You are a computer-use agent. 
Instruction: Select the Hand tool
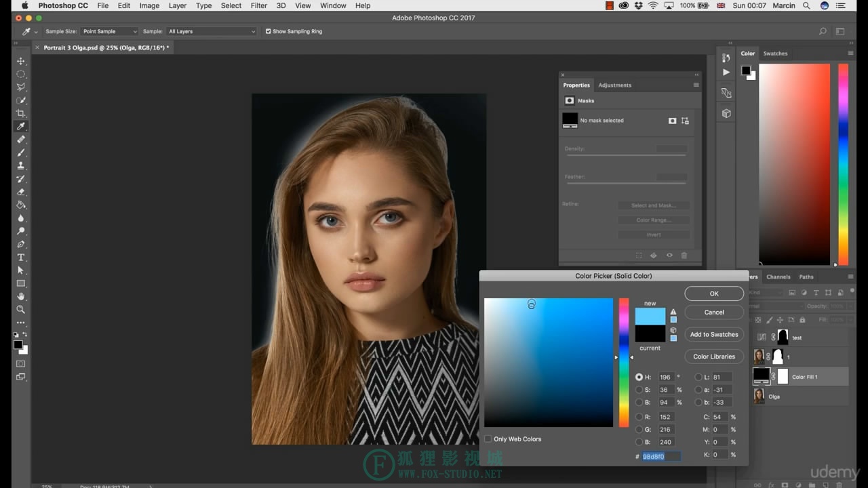[21, 296]
